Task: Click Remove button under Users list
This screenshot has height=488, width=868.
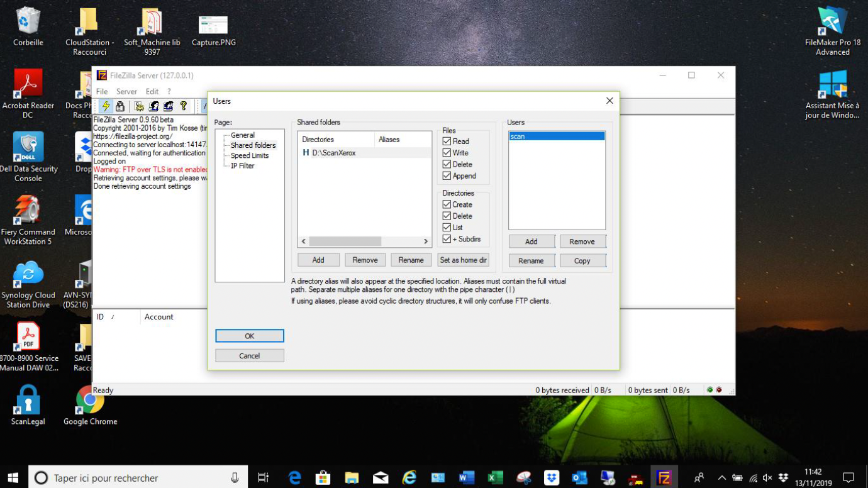Action: pyautogui.click(x=582, y=241)
